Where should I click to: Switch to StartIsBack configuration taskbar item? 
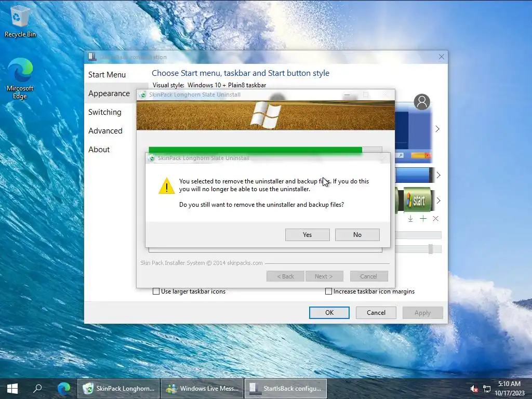[x=285, y=389]
